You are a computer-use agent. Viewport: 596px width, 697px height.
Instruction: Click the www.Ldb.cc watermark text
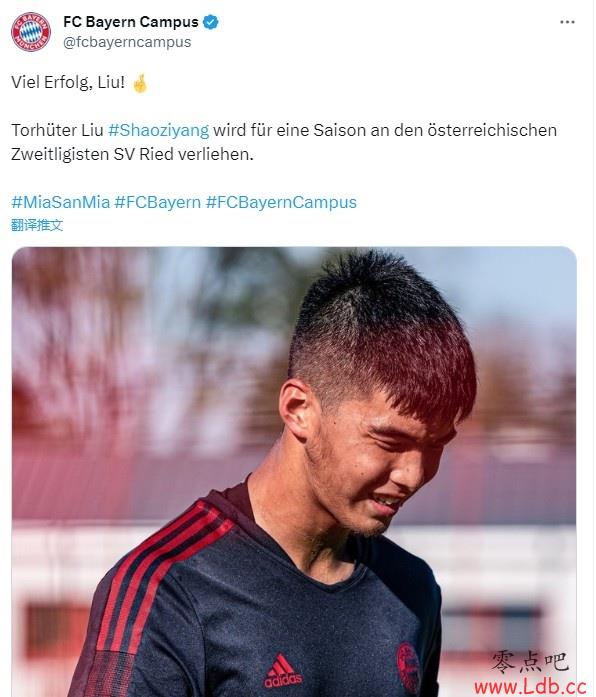coord(530,687)
